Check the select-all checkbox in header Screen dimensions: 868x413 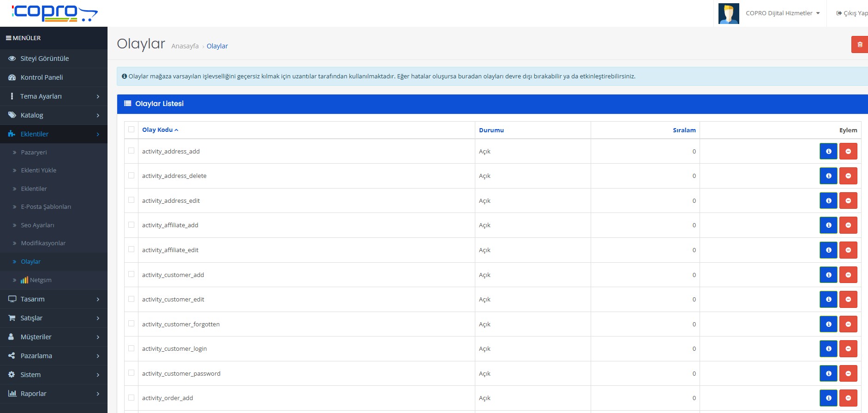click(x=132, y=130)
